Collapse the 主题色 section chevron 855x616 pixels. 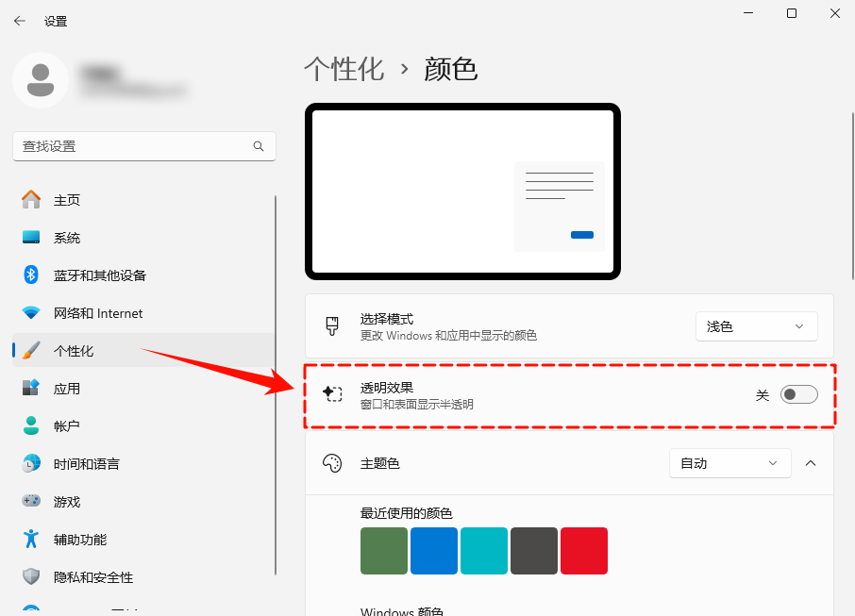click(810, 463)
